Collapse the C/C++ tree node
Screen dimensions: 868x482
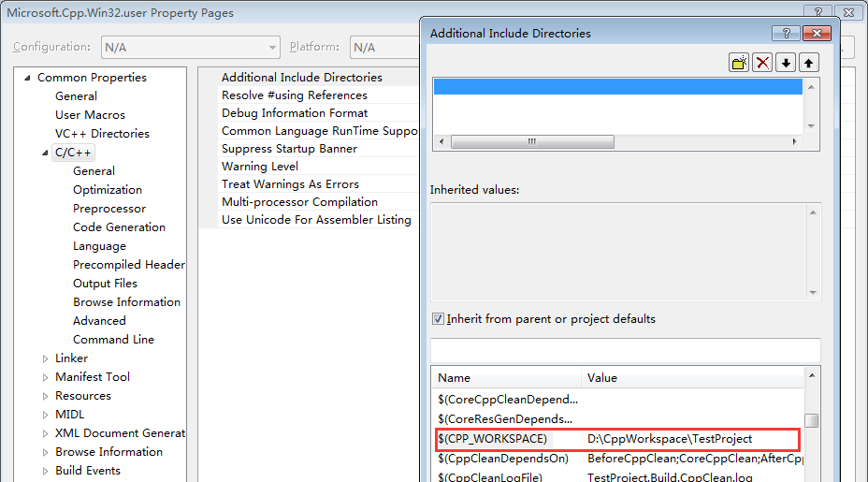45,153
